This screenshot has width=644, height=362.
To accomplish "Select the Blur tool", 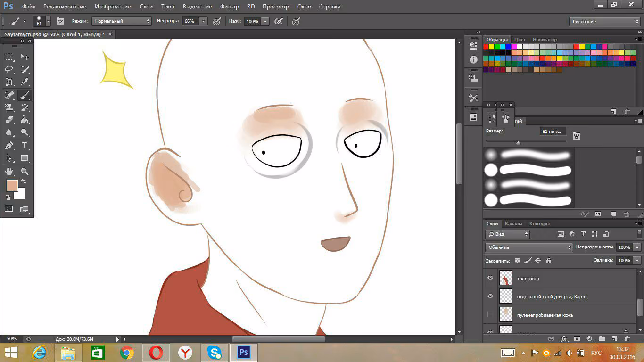I will (9, 133).
